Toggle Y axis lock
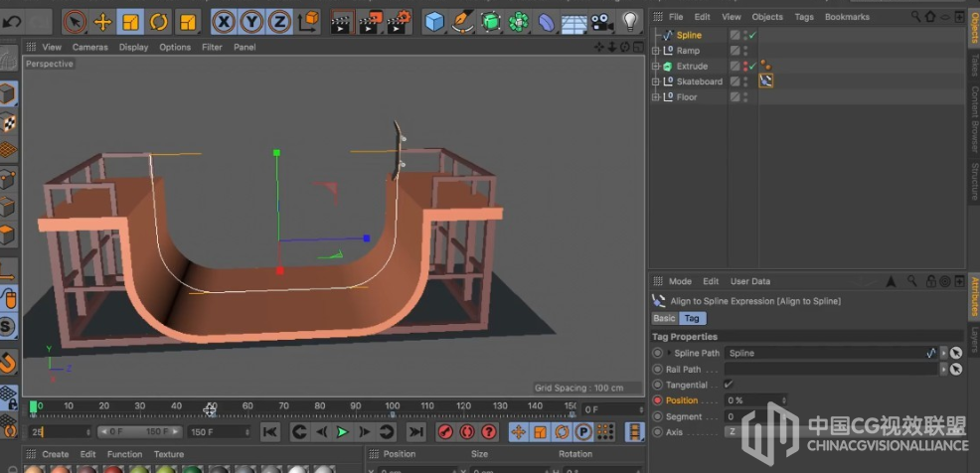The image size is (980, 473). point(251,23)
